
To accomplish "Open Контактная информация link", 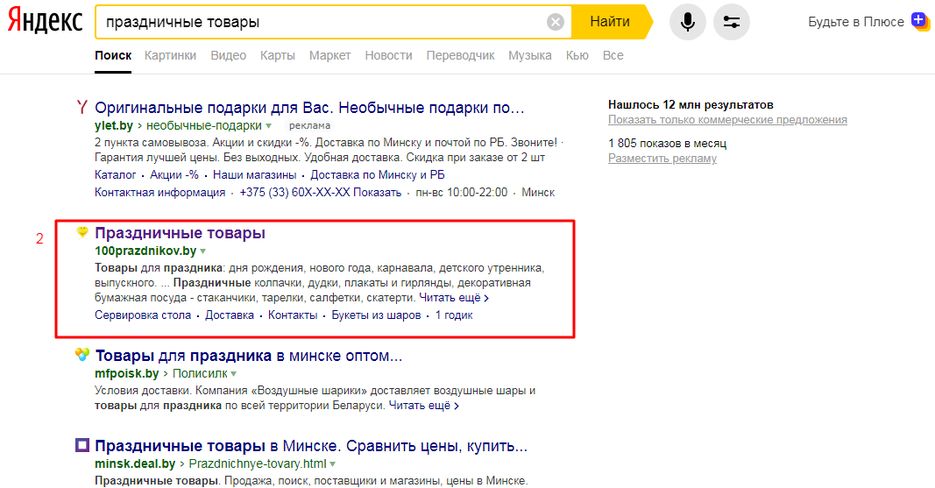I will tap(160, 192).
